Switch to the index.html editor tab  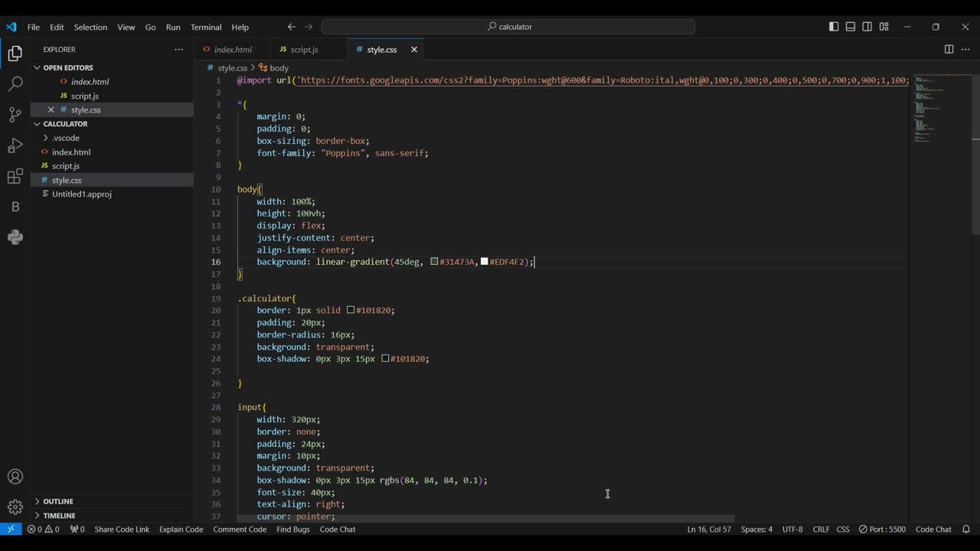pyautogui.click(x=230, y=49)
